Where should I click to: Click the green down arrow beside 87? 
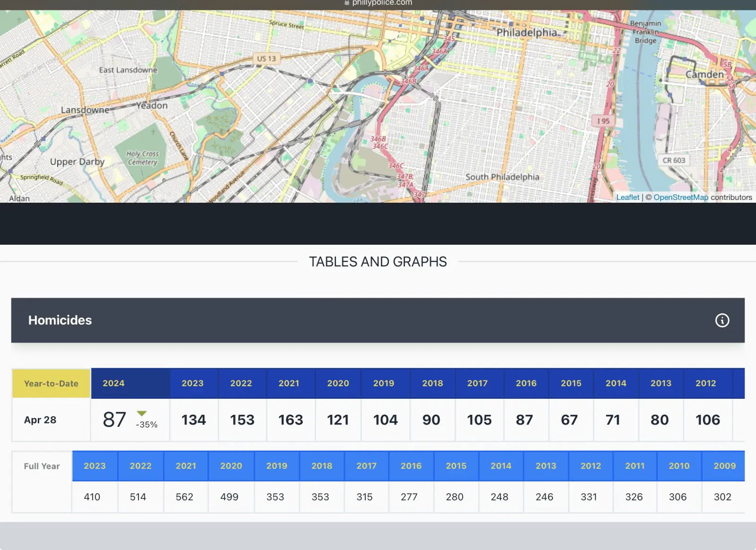[142, 413]
